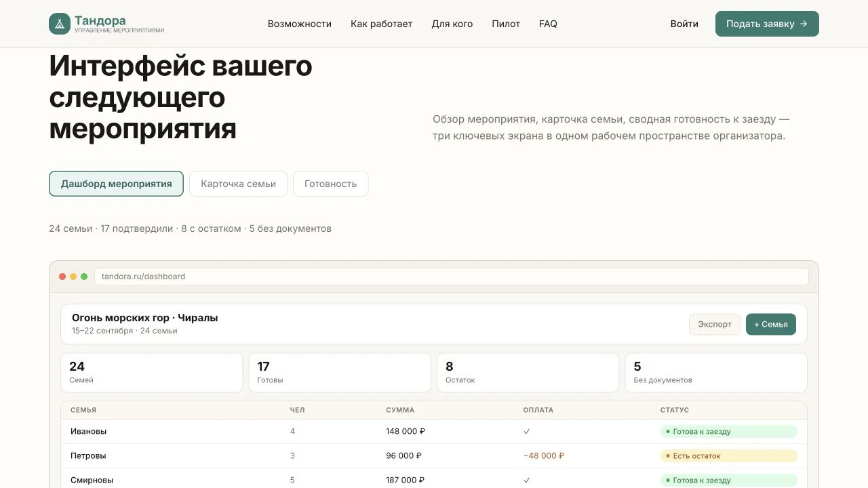Click the −48 000 ₽ payment balance
The image size is (868, 488).
click(x=544, y=455)
